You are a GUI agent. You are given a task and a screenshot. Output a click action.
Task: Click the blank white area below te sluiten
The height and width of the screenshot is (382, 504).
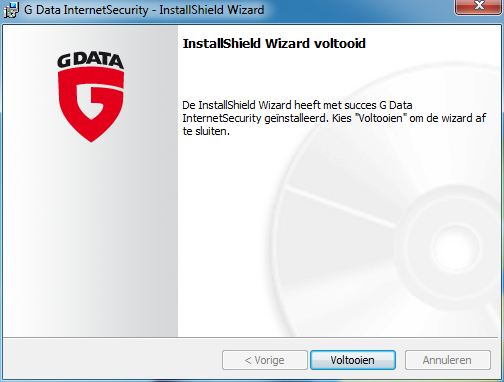coord(227,233)
